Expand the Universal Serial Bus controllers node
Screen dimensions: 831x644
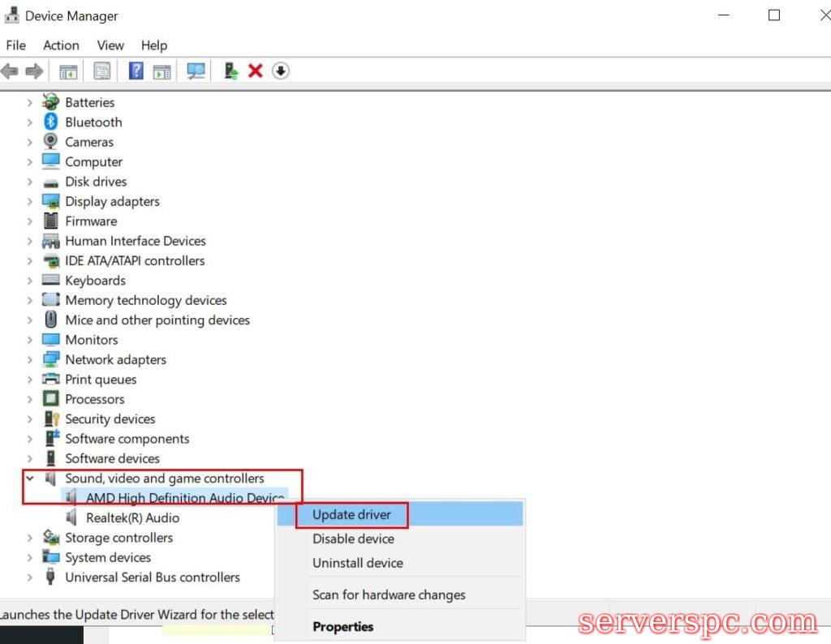[30, 577]
